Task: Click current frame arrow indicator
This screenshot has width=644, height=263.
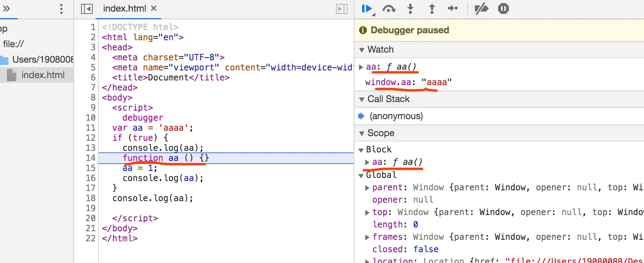Action: click(x=361, y=116)
